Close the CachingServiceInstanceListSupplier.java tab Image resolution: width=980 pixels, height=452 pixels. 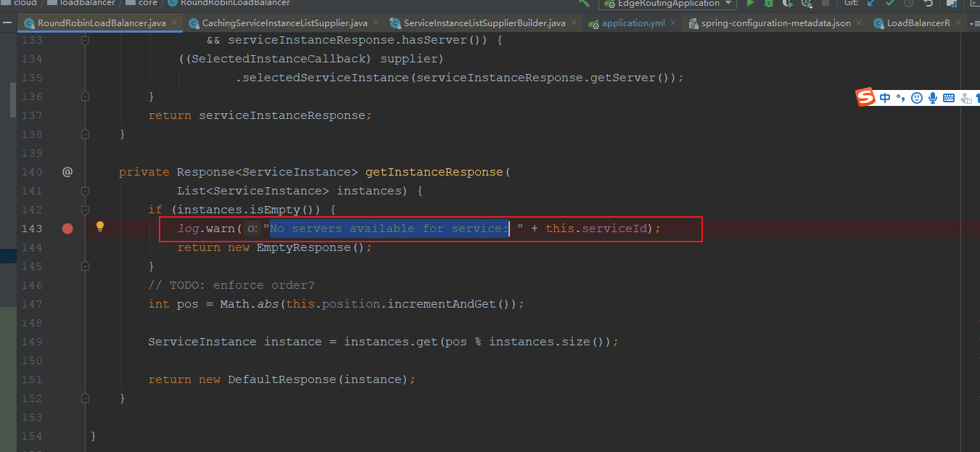click(x=376, y=24)
